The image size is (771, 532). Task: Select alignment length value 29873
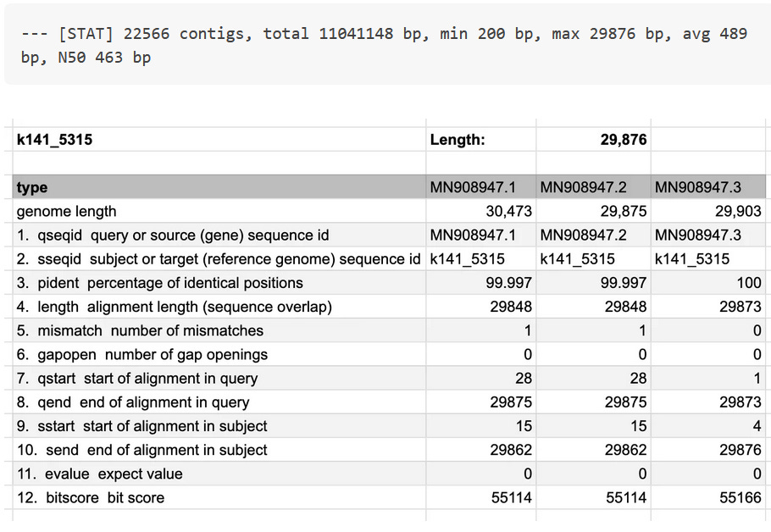708,307
